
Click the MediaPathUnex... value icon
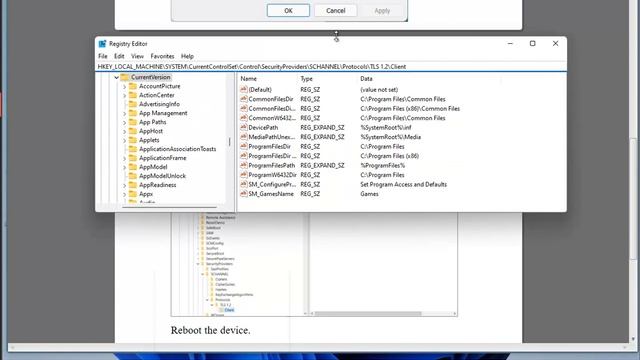244,137
